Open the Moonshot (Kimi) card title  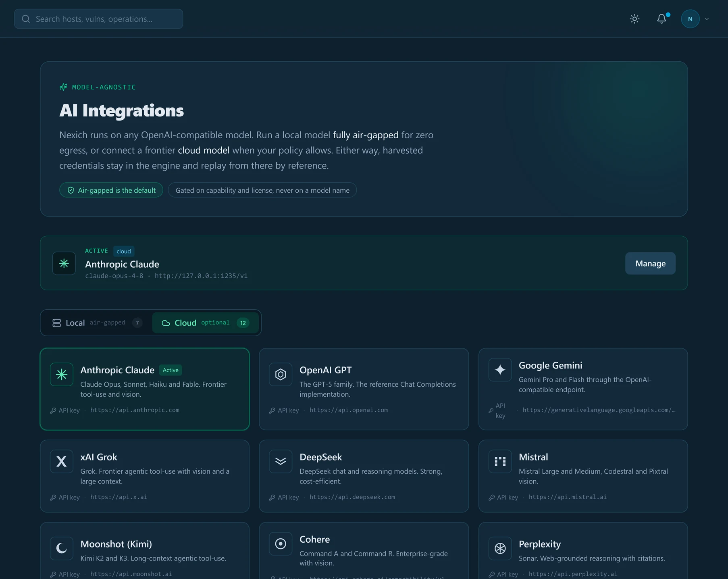tap(116, 544)
